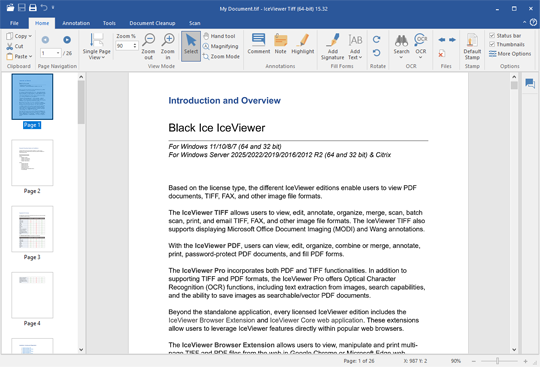Open the Add Text dropdown
Image resolution: width=540 pixels, height=367 pixels.
tap(355, 46)
